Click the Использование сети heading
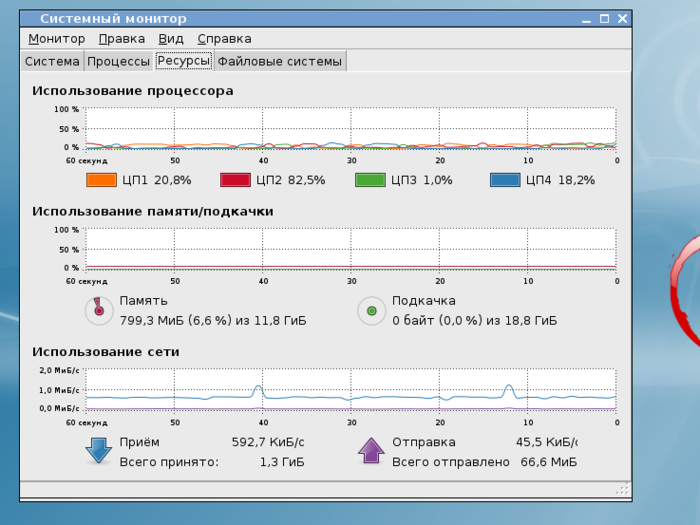The image size is (700, 525). point(106,352)
